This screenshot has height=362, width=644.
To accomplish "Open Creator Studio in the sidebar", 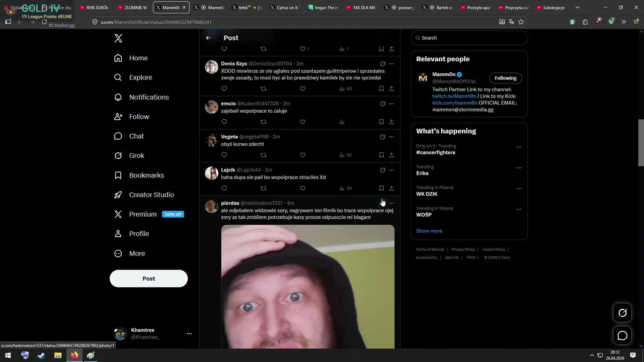I will pos(144,195).
